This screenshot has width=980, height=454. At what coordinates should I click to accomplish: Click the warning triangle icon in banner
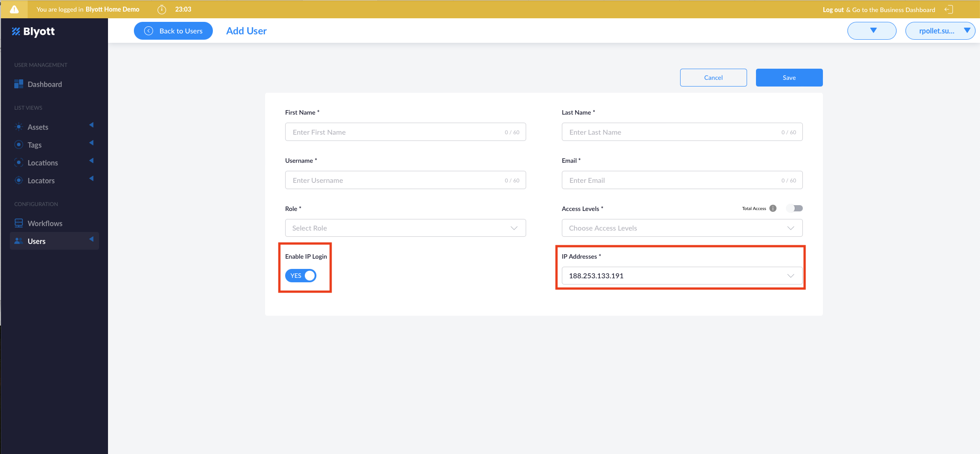(14, 9)
